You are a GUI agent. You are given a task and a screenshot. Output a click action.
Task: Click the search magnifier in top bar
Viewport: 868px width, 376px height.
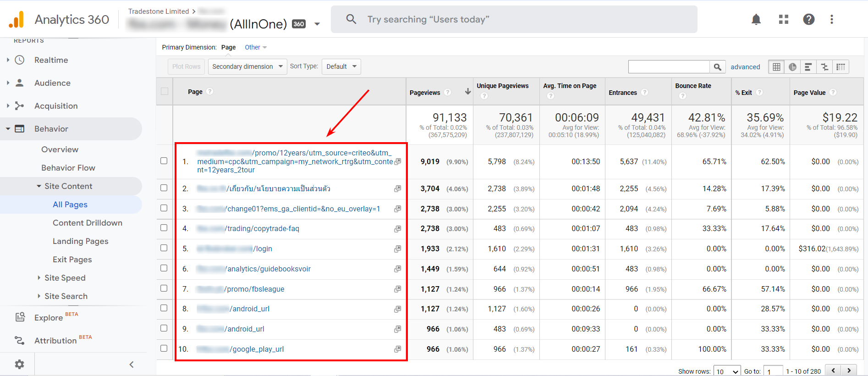click(351, 19)
